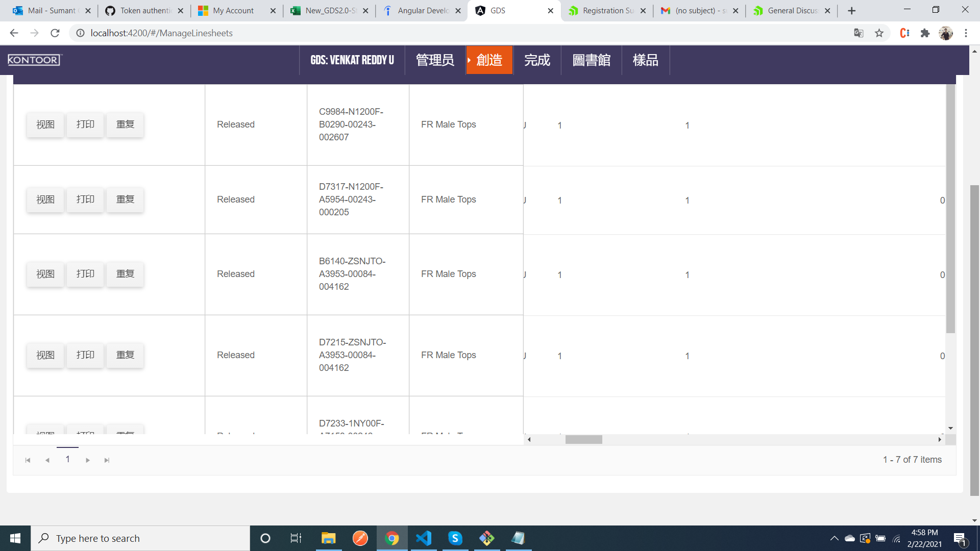The height and width of the screenshot is (551, 980).
Task: Click grid scrollbar right arrow
Action: [x=940, y=439]
